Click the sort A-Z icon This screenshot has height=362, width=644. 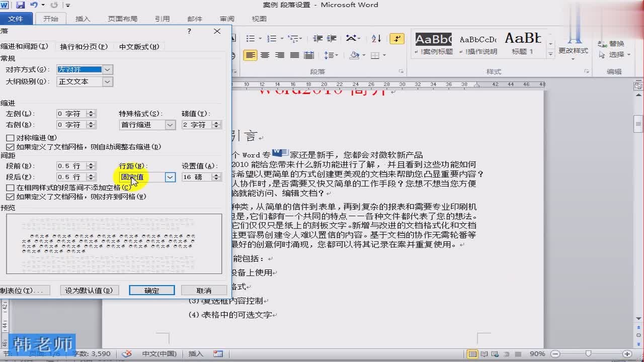click(x=376, y=39)
